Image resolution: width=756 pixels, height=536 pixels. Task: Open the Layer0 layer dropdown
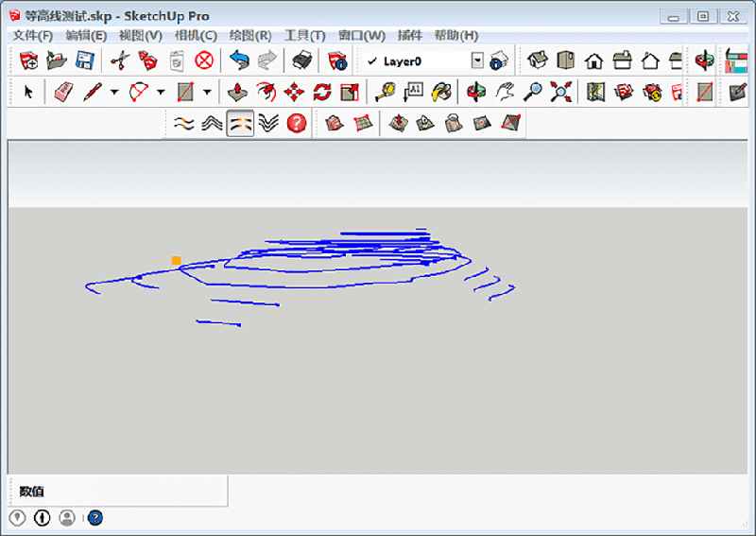click(476, 61)
